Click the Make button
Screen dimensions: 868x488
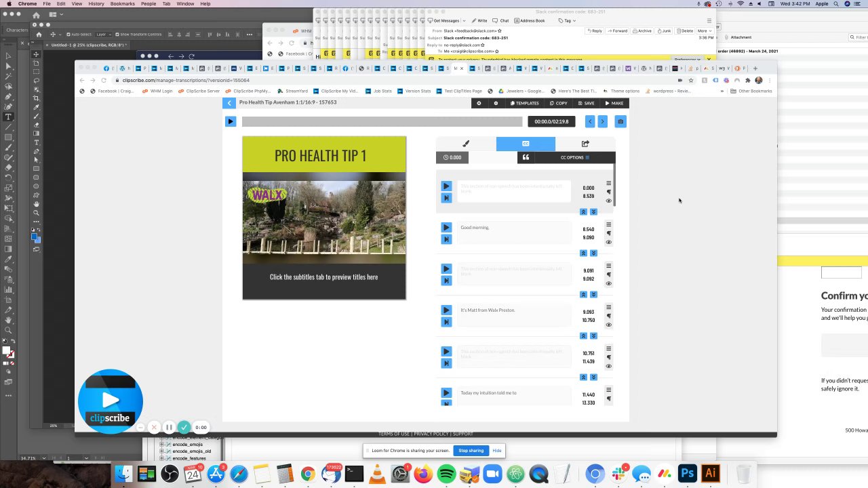[614, 103]
